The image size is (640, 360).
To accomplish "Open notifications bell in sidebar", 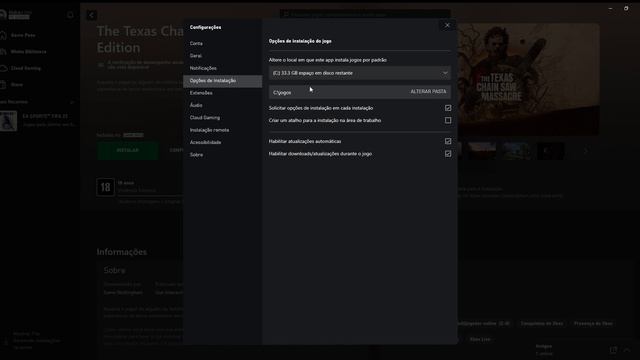I will (70, 15).
